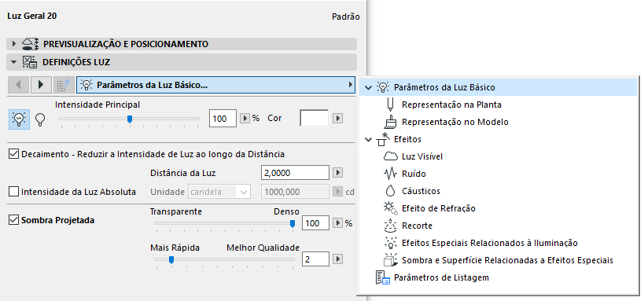Select Representação no Modelo entry
The height and width of the screenshot is (301, 644).
(455, 122)
